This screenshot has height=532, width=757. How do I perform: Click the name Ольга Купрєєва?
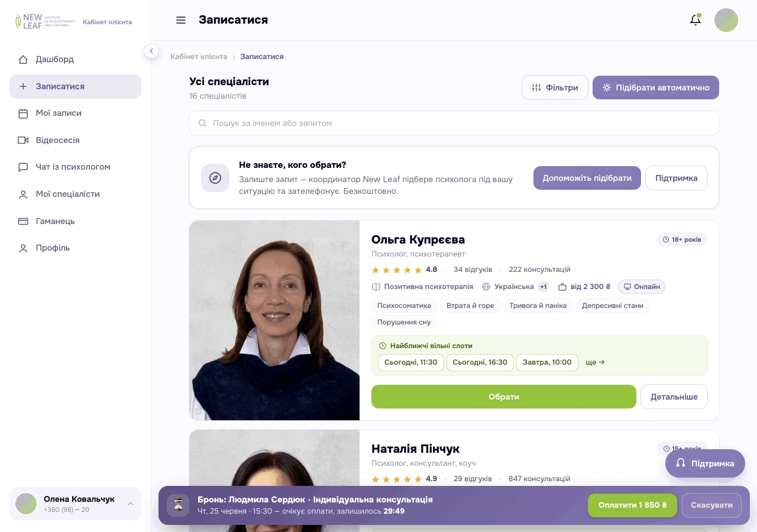tap(418, 239)
